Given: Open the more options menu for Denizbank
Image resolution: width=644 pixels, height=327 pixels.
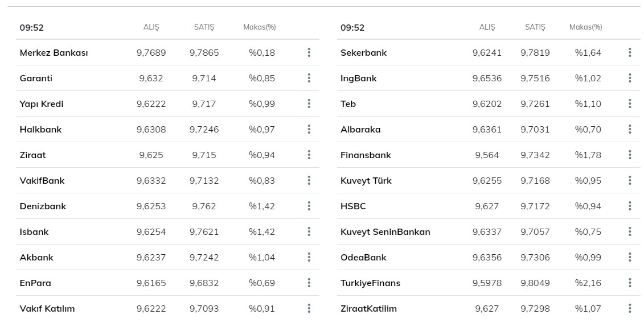Looking at the screenshot, I should (309, 206).
